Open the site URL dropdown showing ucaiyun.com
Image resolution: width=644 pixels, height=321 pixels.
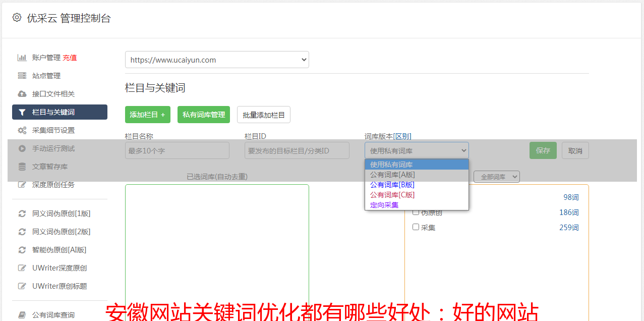click(217, 60)
